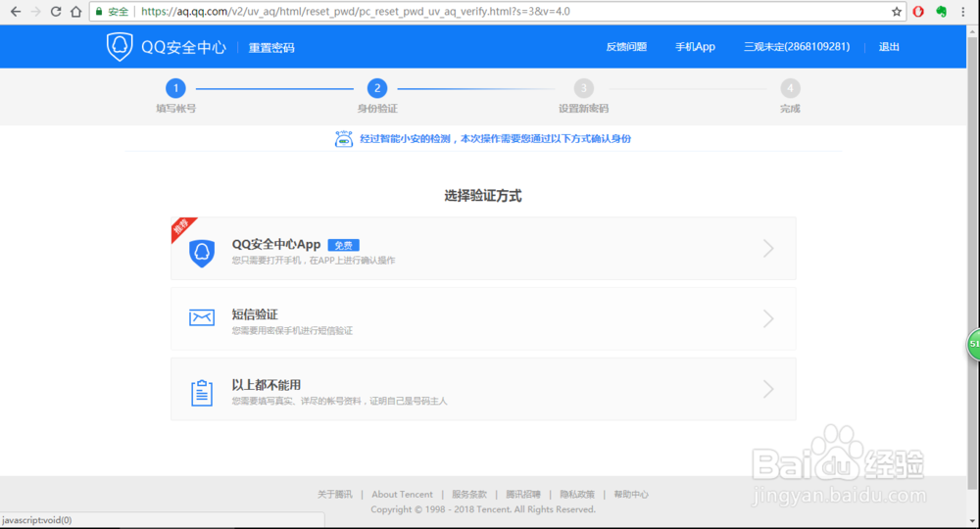
Task: Click text 您需要用密保手机进行短信验证
Action: [x=292, y=330]
